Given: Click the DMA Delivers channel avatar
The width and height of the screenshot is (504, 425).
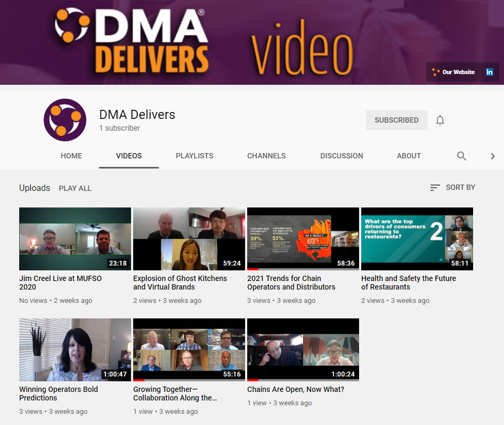Looking at the screenshot, I should click(65, 120).
